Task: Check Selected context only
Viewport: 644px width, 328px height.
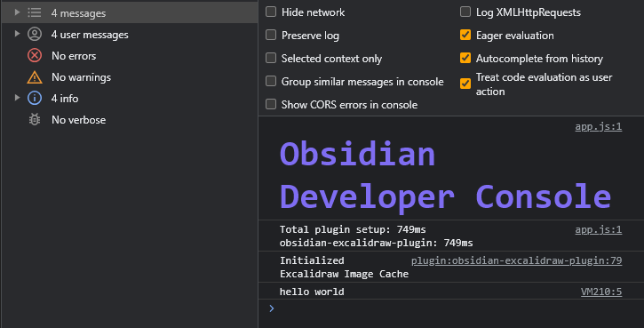Action: click(271, 58)
